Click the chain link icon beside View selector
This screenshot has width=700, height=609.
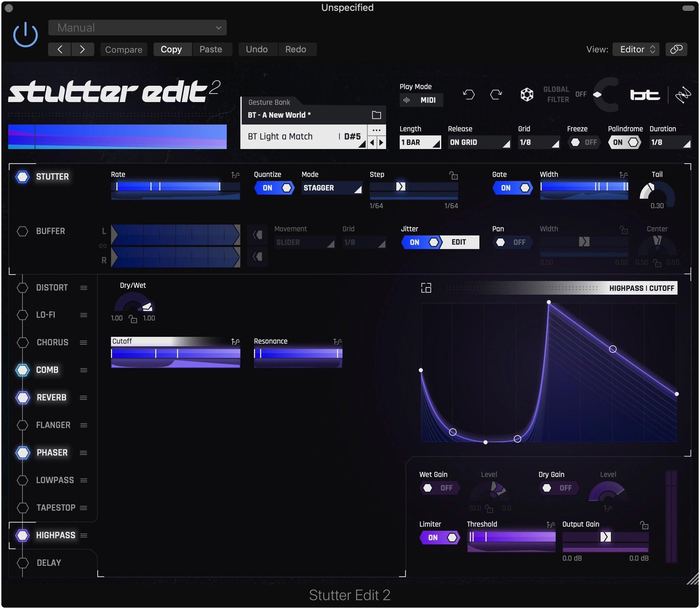point(677,49)
